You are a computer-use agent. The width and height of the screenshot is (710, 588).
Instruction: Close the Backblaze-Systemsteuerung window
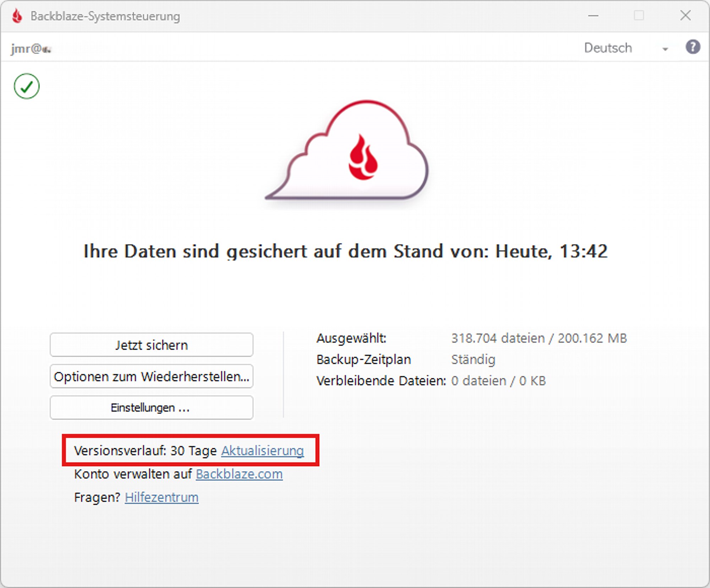tap(685, 16)
